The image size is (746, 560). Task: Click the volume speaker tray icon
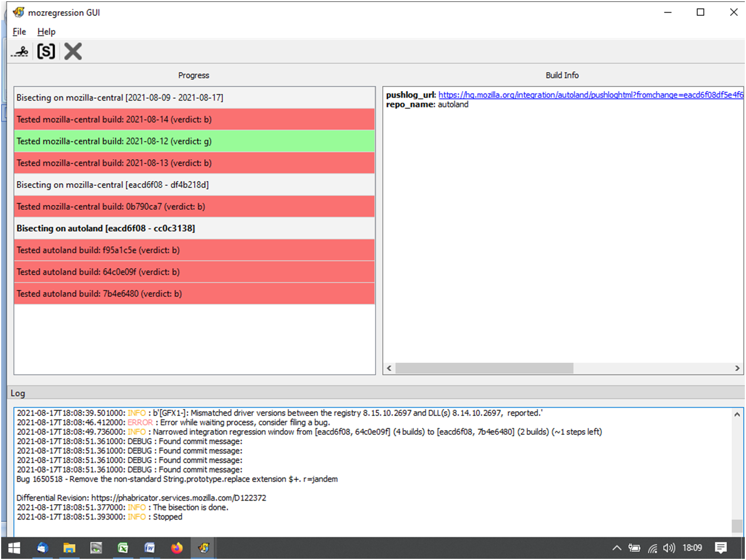[669, 548]
